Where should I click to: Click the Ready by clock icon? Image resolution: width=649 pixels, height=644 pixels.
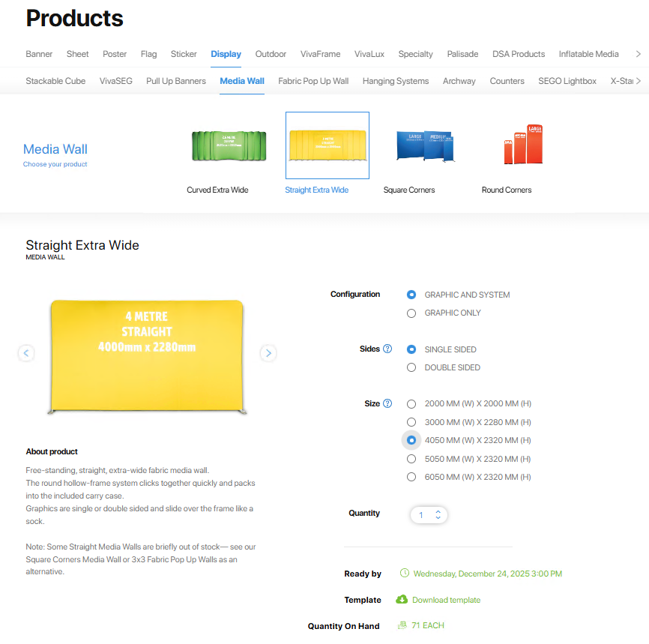405,574
